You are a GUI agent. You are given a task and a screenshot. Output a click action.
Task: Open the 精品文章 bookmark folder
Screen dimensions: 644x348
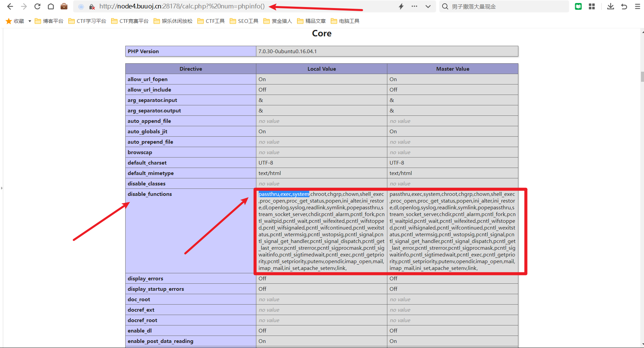pos(311,21)
